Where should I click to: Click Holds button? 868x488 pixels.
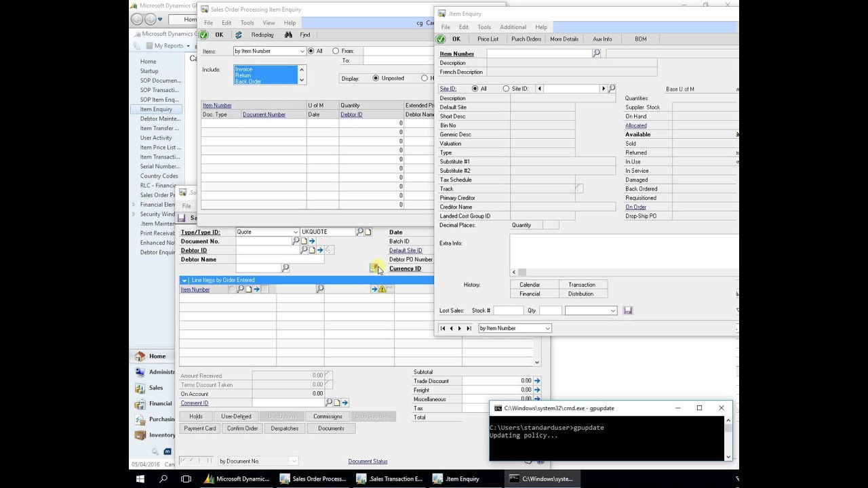(196, 416)
